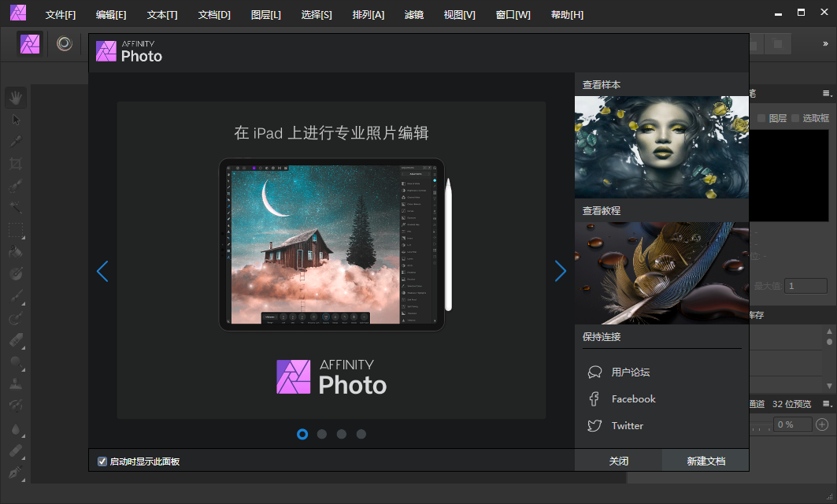837x504 pixels.
Task: Click the panel scrollbar up arrow
Action: (x=829, y=331)
